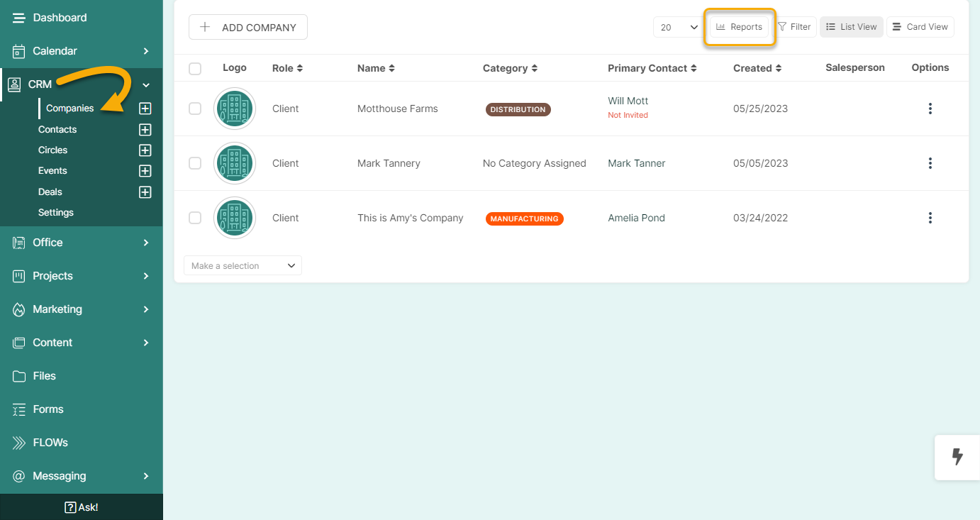Sort the table by Created column

(x=757, y=68)
